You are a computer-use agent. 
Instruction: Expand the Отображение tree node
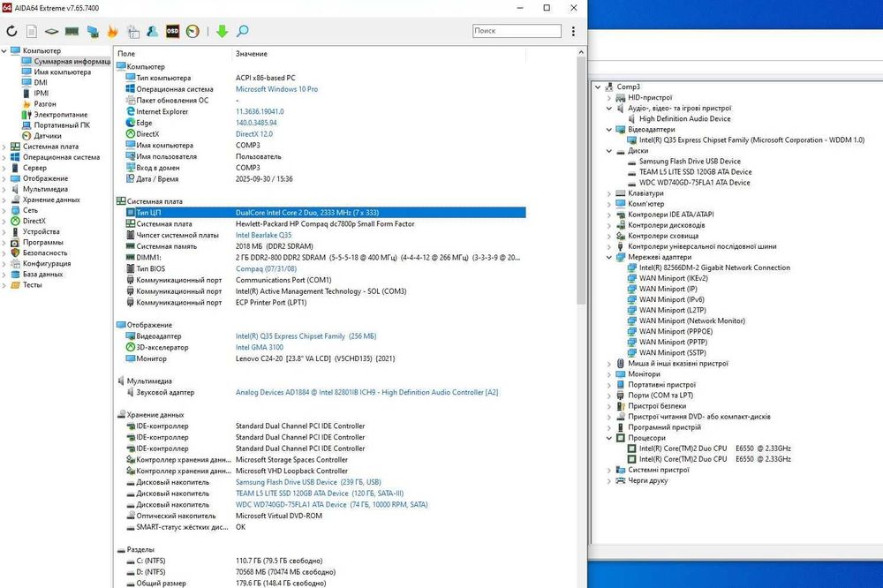point(4,178)
